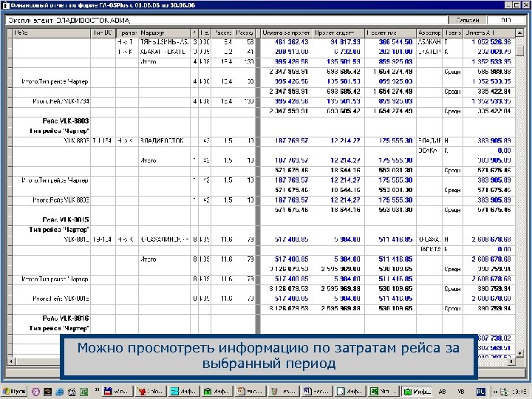532x399 pixels.
Task: Click the record count field showing 910
Action: pos(505,21)
